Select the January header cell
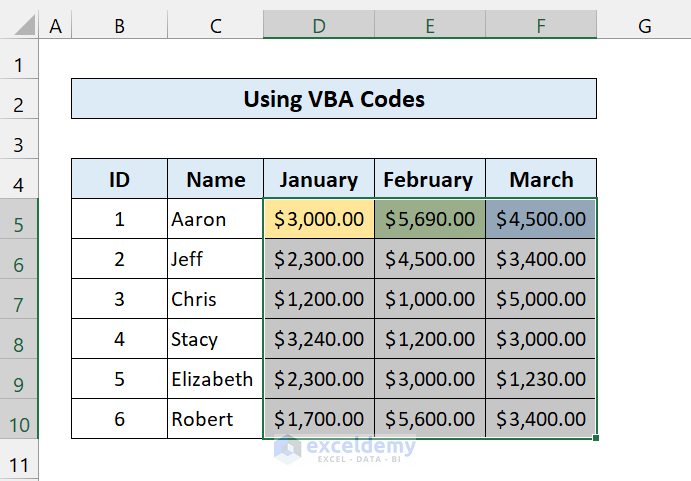 (x=319, y=179)
